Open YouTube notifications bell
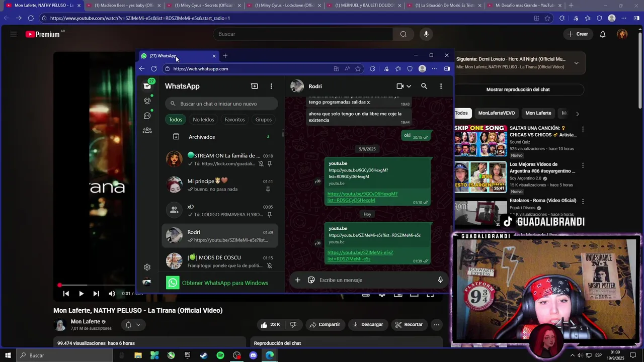Viewport: 644px width, 362px height. click(603, 34)
